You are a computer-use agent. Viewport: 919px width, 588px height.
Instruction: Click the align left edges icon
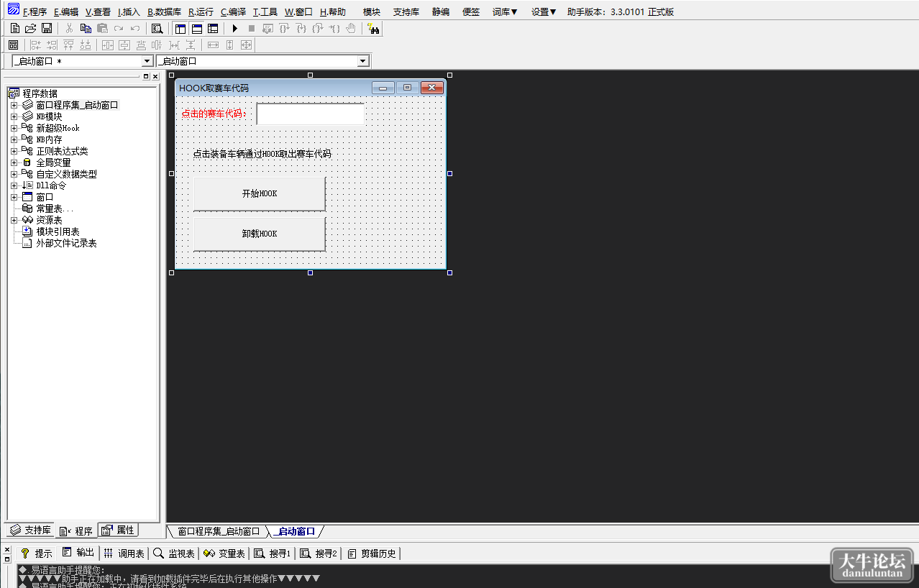tap(35, 45)
